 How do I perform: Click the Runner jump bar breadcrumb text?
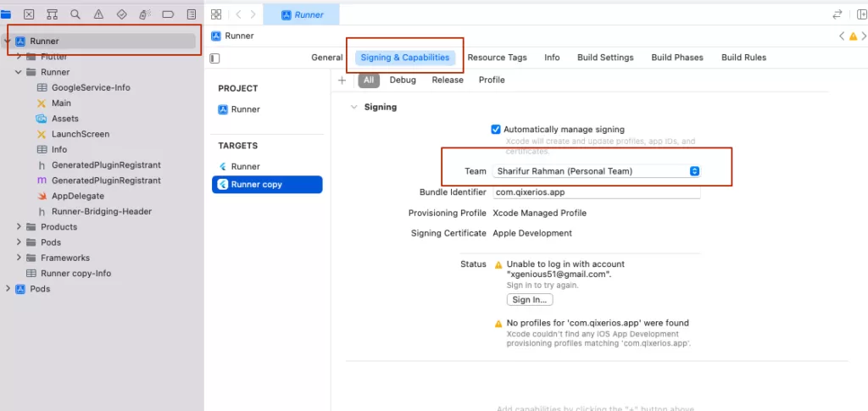(239, 36)
